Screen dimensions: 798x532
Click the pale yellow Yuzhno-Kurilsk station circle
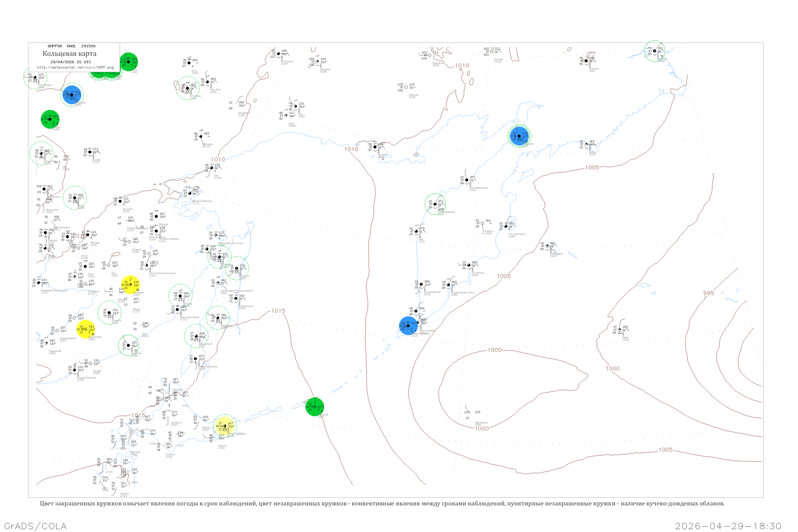coord(225,426)
